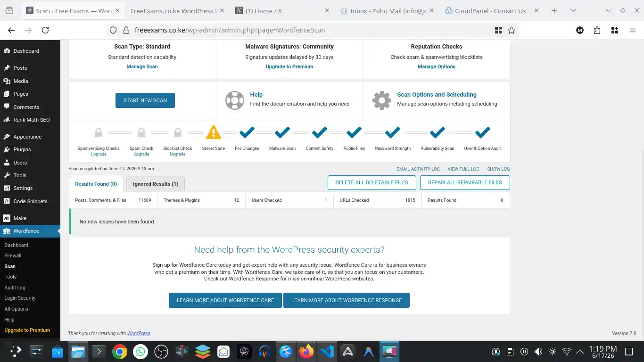The height and width of the screenshot is (362, 644).
Task: Open Wordfence Login Security submenu
Action: click(20, 298)
